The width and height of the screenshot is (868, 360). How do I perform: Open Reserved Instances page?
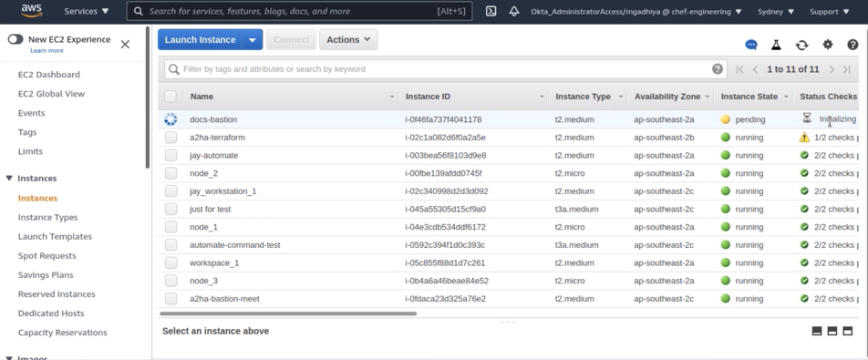pyautogui.click(x=57, y=294)
